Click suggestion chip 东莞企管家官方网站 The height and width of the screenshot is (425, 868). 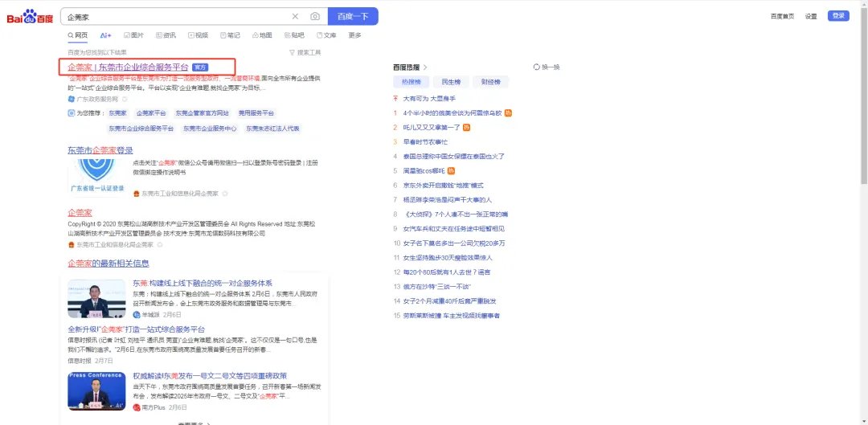click(x=202, y=113)
